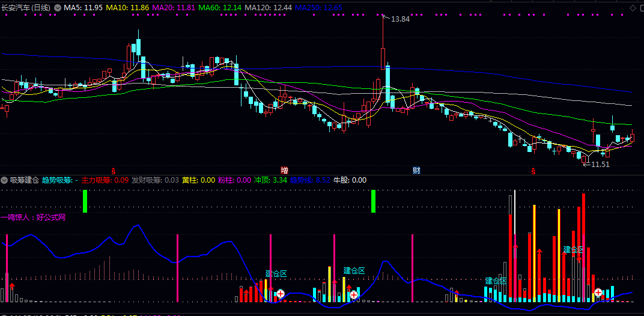The height and width of the screenshot is (316, 644).
Task: Click the 13.84 high price label
Action: pyautogui.click(x=400, y=19)
